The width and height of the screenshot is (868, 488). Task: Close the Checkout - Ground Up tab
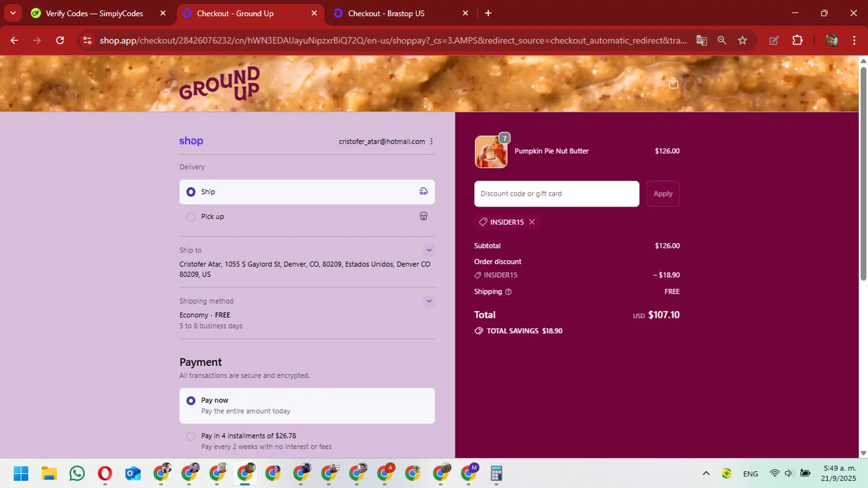pyautogui.click(x=314, y=13)
